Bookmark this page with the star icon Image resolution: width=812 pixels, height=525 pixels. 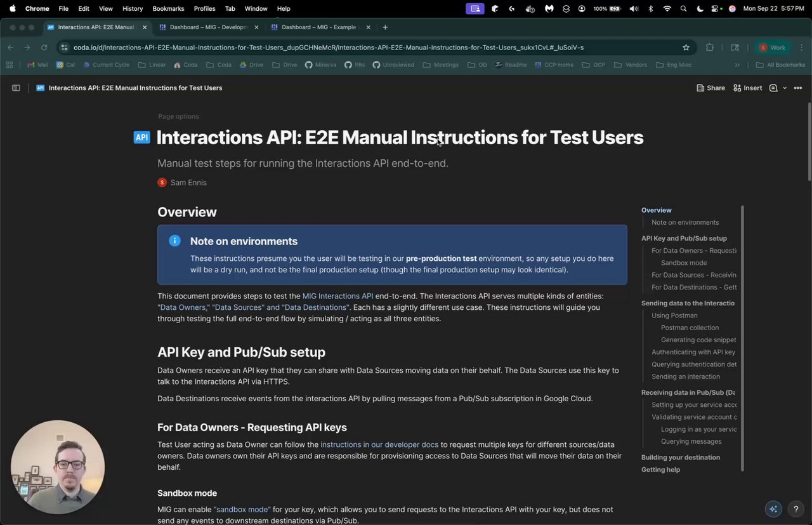pyautogui.click(x=686, y=48)
